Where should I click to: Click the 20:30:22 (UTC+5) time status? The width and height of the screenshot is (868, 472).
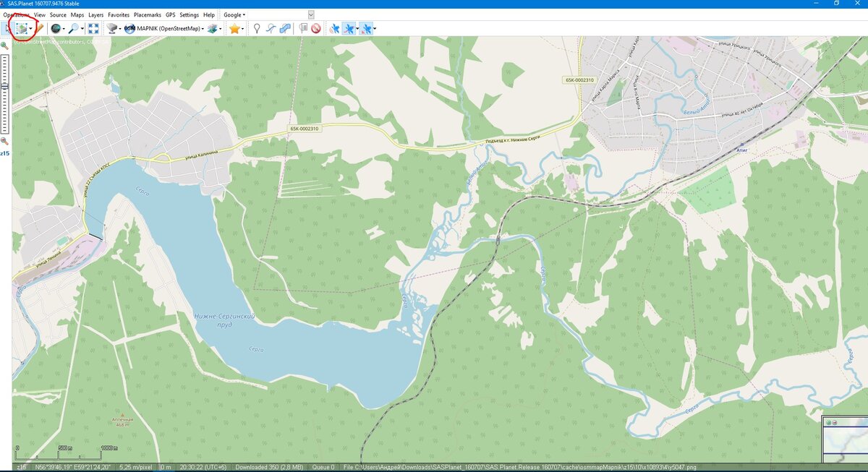click(x=203, y=467)
